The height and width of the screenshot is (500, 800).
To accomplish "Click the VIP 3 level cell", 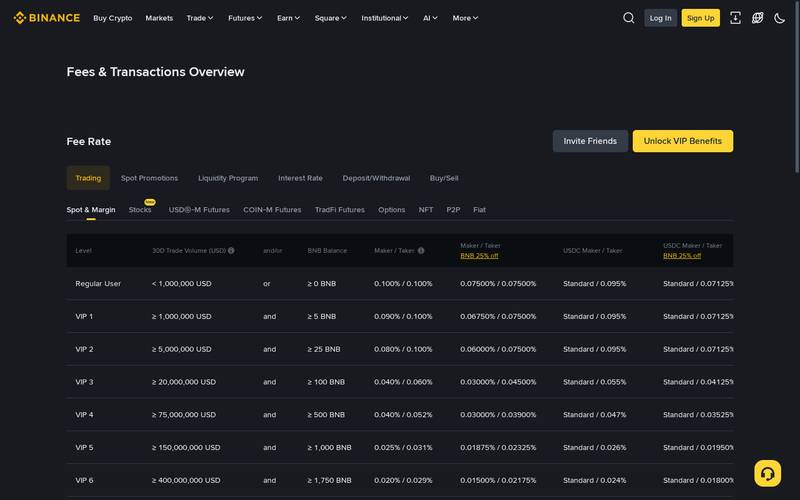I will (84, 382).
